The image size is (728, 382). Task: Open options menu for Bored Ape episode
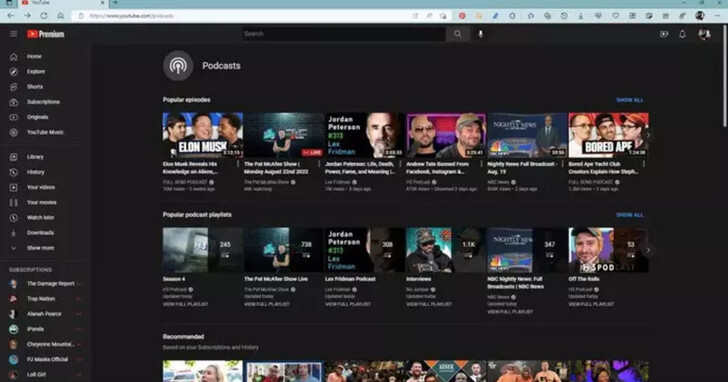(644, 164)
